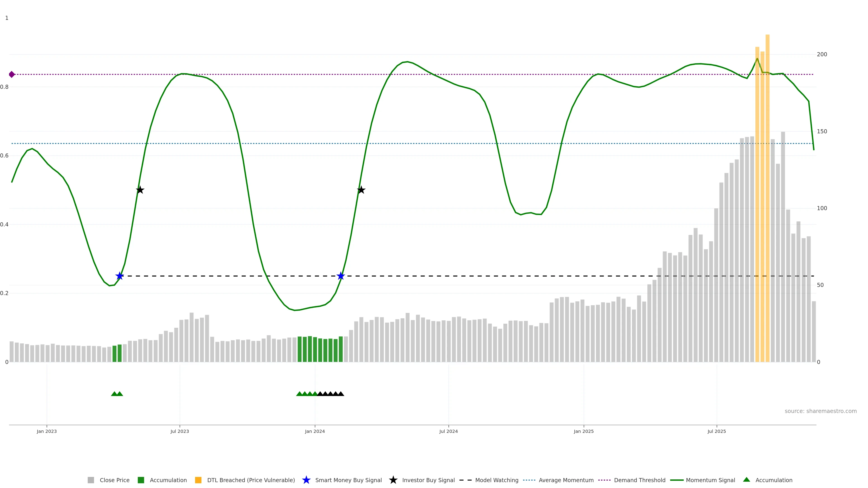
Task: Click the Jul 2025 axis label
Action: tap(716, 432)
